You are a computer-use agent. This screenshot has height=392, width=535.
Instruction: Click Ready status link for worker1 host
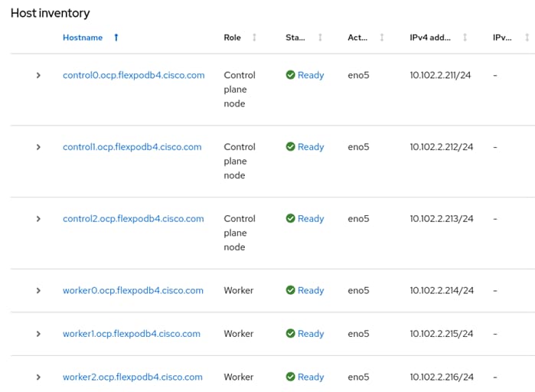[x=311, y=334]
